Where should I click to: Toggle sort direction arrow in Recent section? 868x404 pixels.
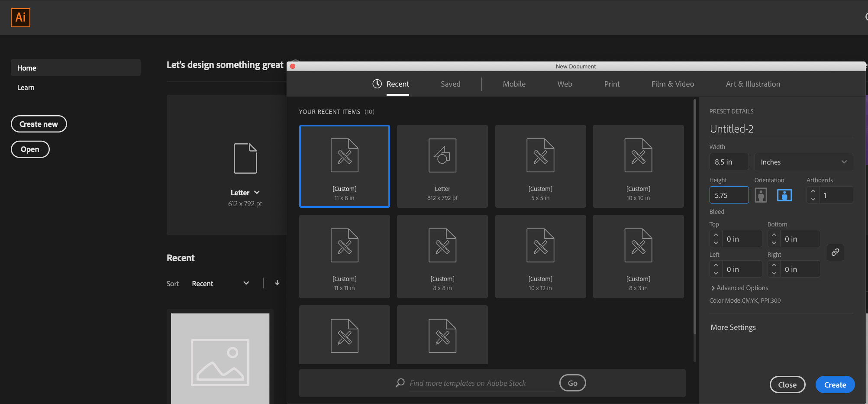pyautogui.click(x=277, y=283)
